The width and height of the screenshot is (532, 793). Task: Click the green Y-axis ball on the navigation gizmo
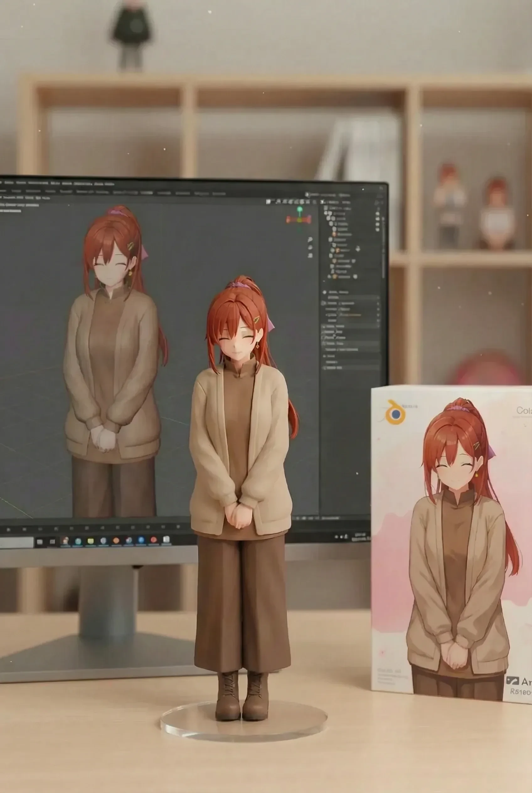click(300, 209)
